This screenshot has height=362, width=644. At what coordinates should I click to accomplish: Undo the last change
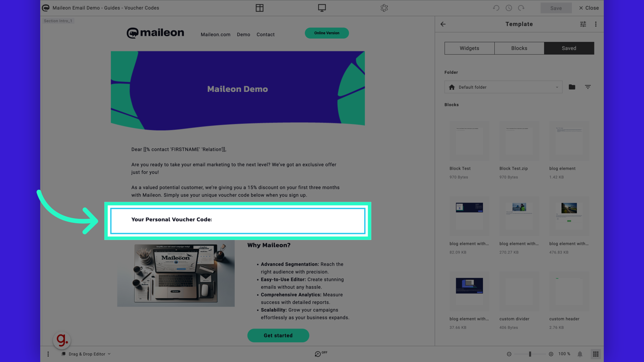[496, 8]
